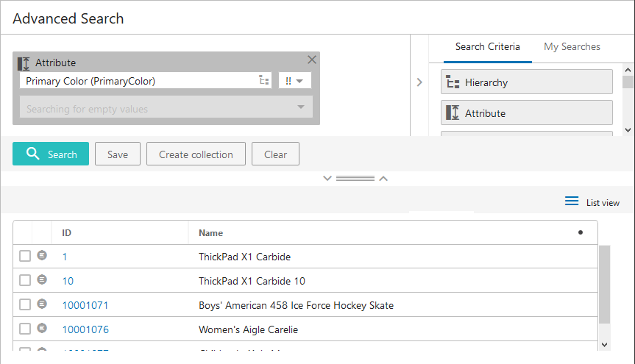Screen dimensions: 635x364
Task: Check the Boys' American 458 hockey skate row
Action: coord(25,304)
